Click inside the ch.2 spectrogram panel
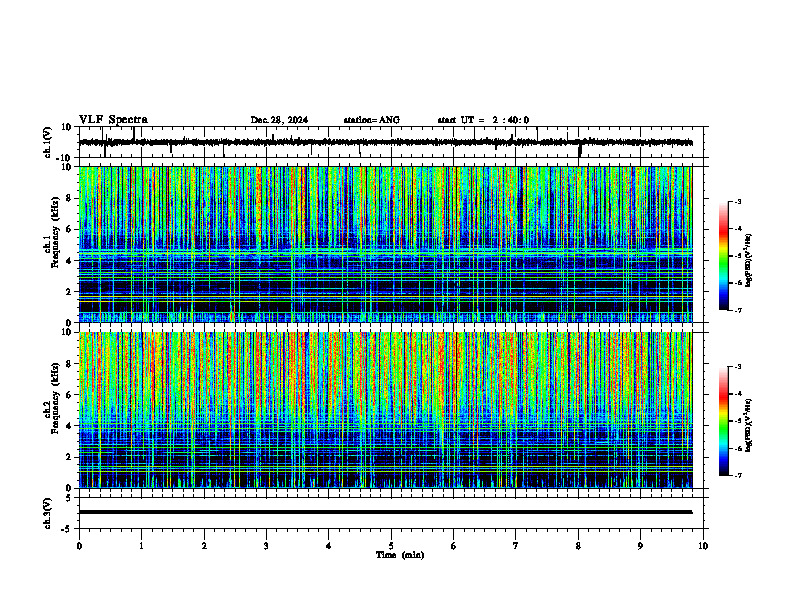This screenshot has height=612, width=792. pos(385,410)
